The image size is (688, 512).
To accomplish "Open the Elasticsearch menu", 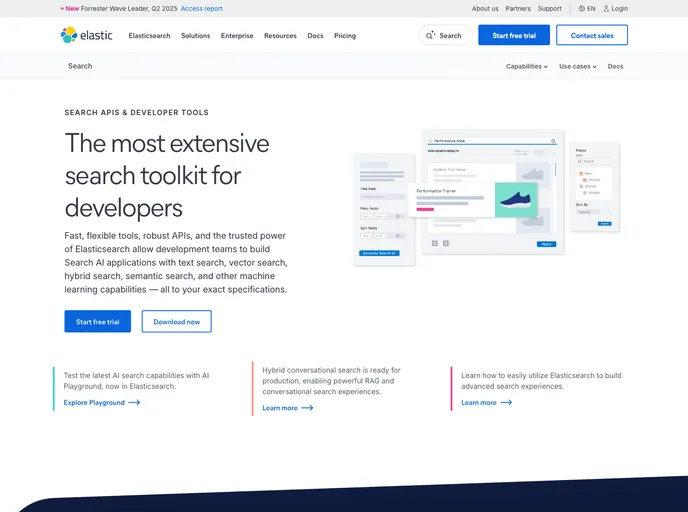I will [149, 36].
